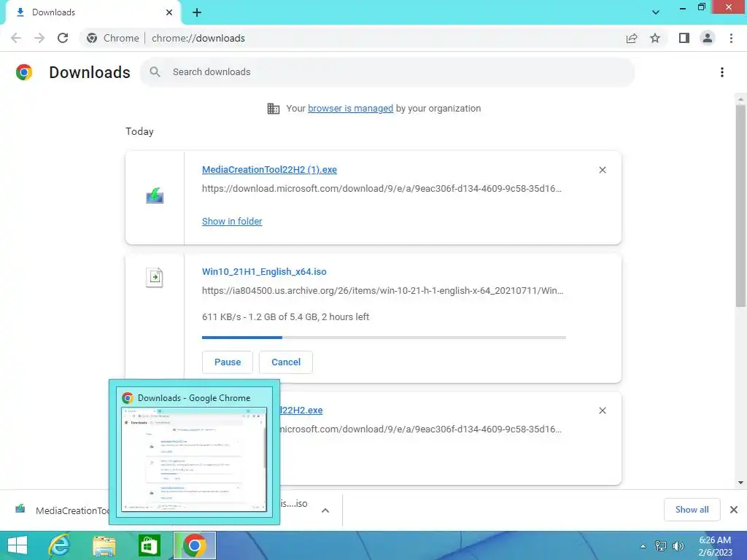Open Win10_21H1_English_x64.iso link
This screenshot has width=747, height=560.
[x=264, y=271]
